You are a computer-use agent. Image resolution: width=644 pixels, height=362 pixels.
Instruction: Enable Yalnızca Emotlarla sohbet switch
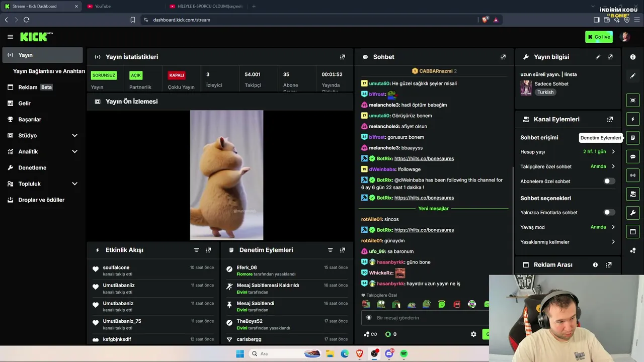609,212
